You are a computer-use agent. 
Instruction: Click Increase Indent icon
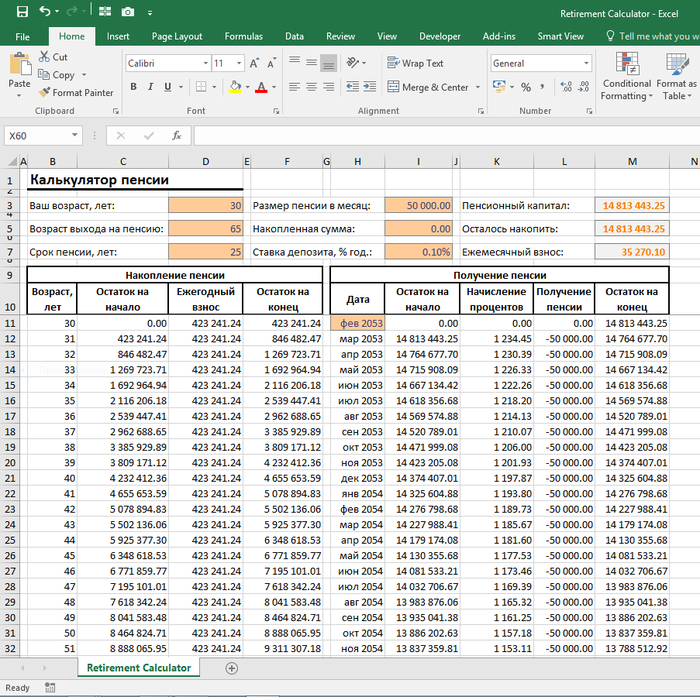click(x=370, y=87)
